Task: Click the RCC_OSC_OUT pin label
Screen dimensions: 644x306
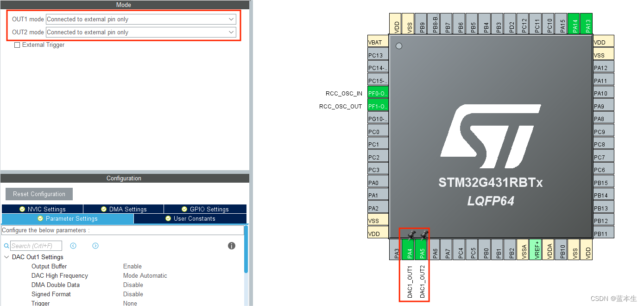Action: [341, 106]
